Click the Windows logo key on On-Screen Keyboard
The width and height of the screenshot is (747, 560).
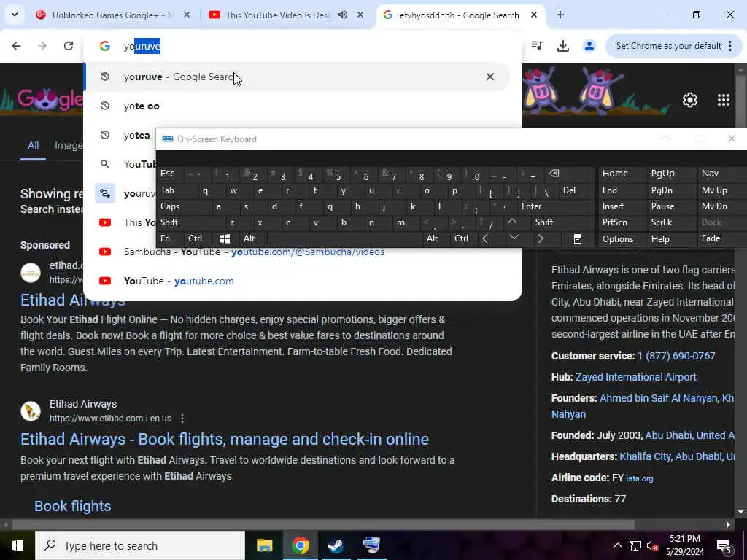coord(225,238)
